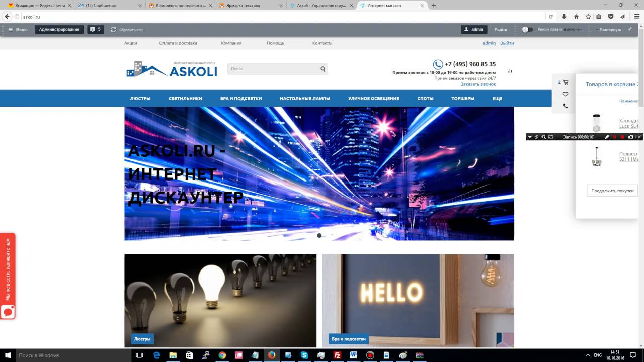Open Skype from the Windows taskbar
The image size is (644, 362).
(304, 355)
